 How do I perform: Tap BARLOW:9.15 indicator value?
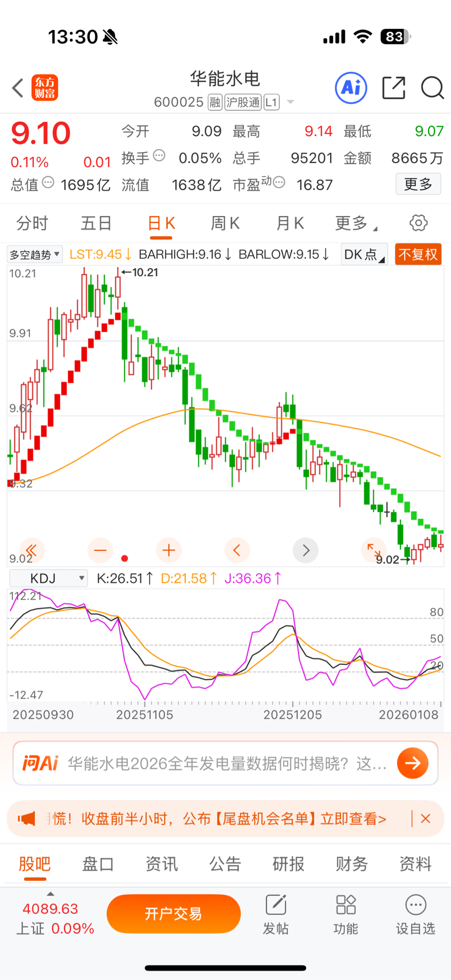tap(284, 255)
